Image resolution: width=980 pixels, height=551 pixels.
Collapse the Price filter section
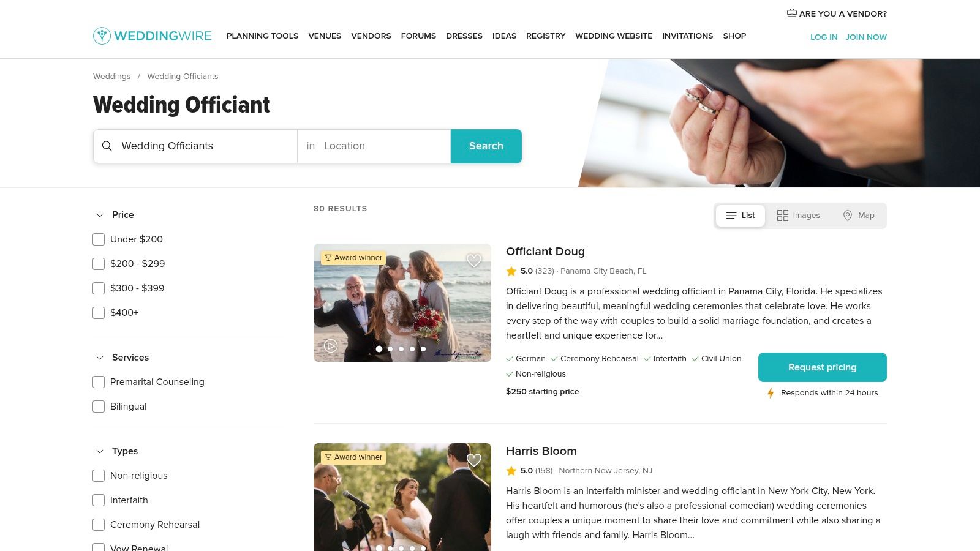coord(100,215)
